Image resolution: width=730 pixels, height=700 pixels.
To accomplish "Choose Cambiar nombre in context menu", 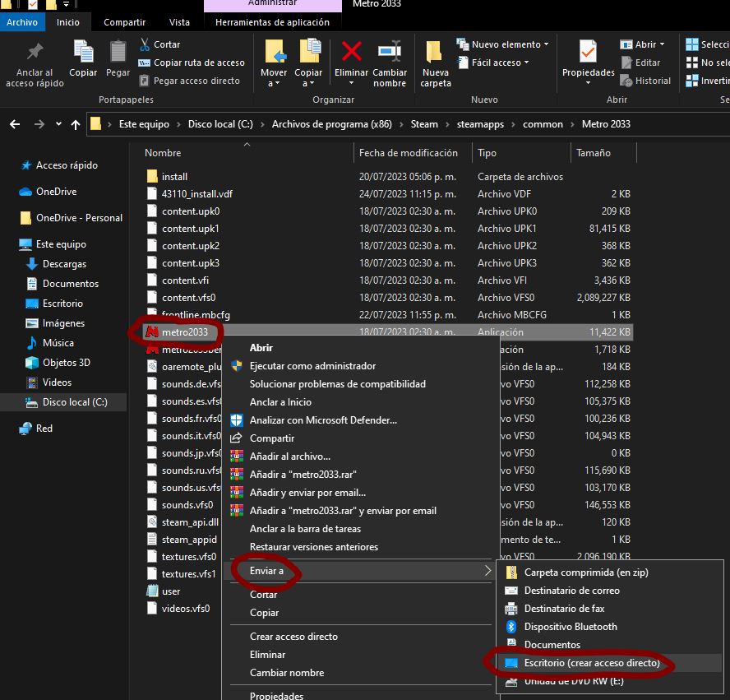I will coord(287,673).
